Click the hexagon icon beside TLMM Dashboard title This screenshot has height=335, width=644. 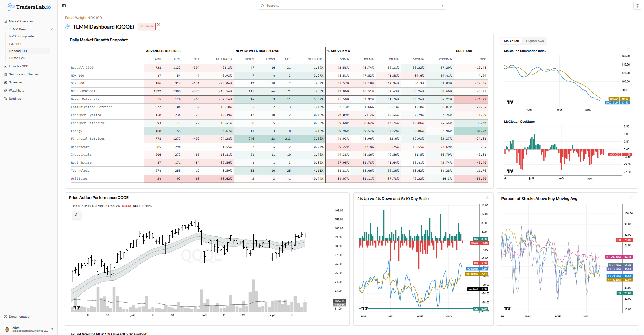coord(68,27)
